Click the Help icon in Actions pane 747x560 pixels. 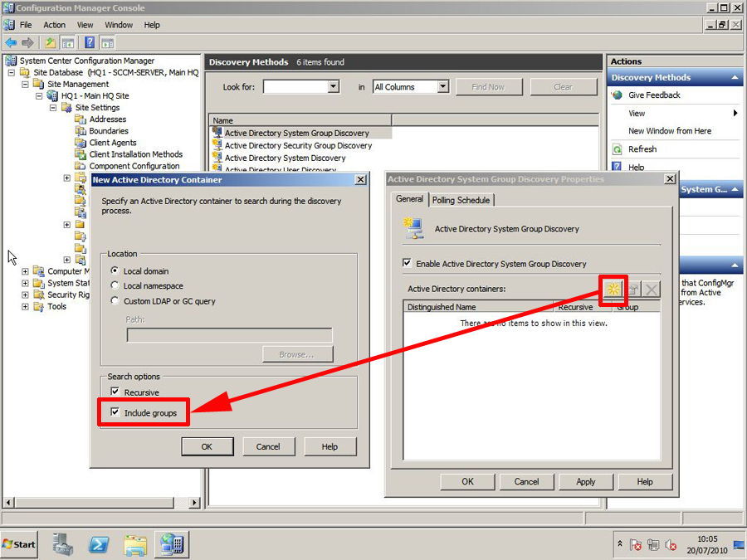coord(618,167)
